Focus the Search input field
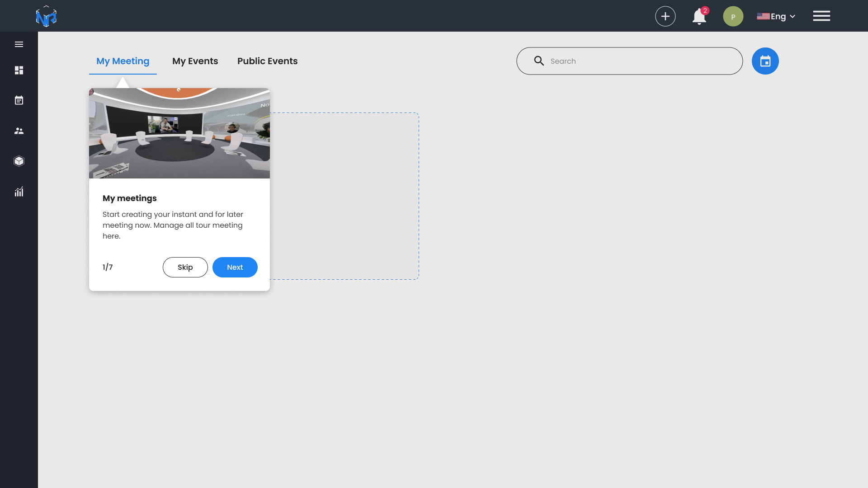Viewport: 868px width, 488px height. tap(630, 61)
